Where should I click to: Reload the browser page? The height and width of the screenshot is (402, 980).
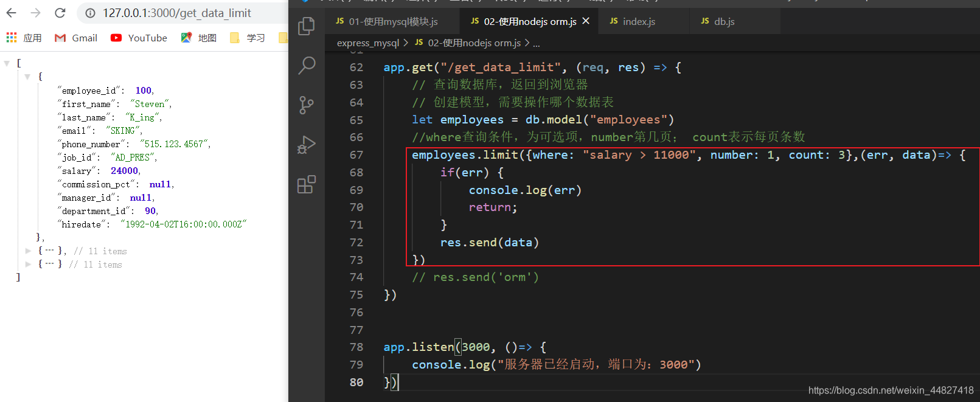(x=60, y=13)
